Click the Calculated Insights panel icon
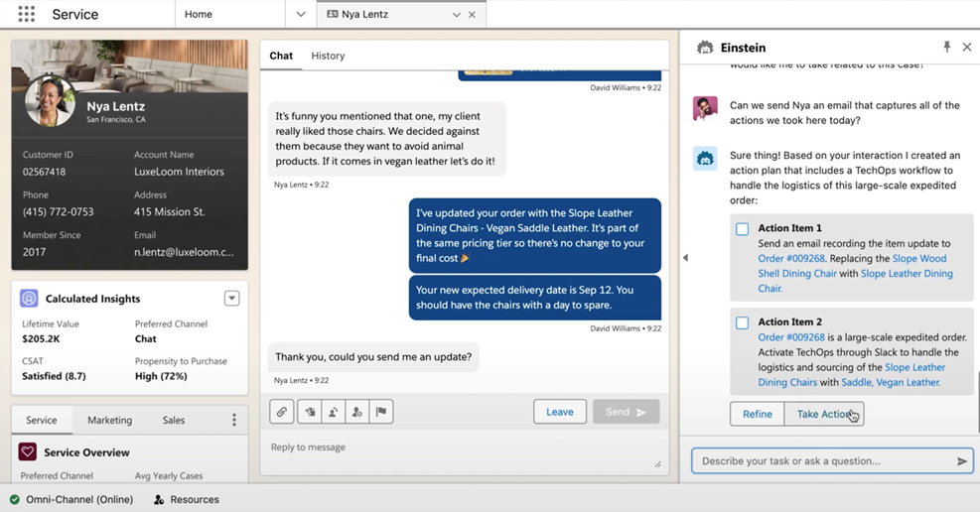 (29, 299)
